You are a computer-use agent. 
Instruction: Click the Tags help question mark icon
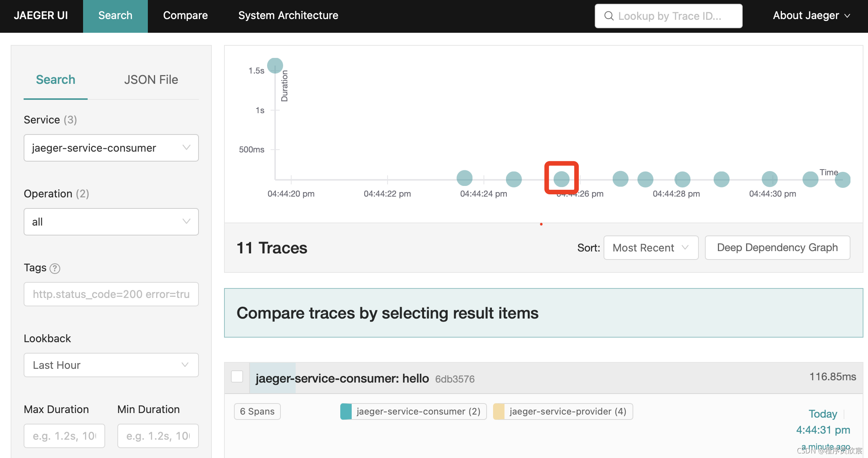tap(55, 269)
